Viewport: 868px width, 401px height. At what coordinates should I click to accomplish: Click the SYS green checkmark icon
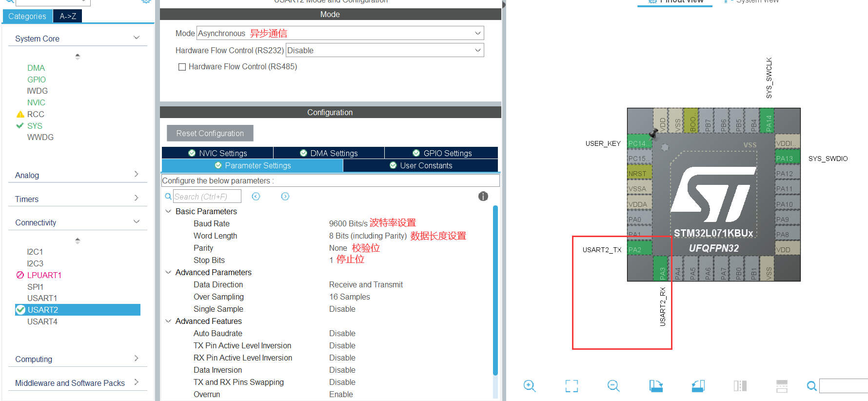20,125
